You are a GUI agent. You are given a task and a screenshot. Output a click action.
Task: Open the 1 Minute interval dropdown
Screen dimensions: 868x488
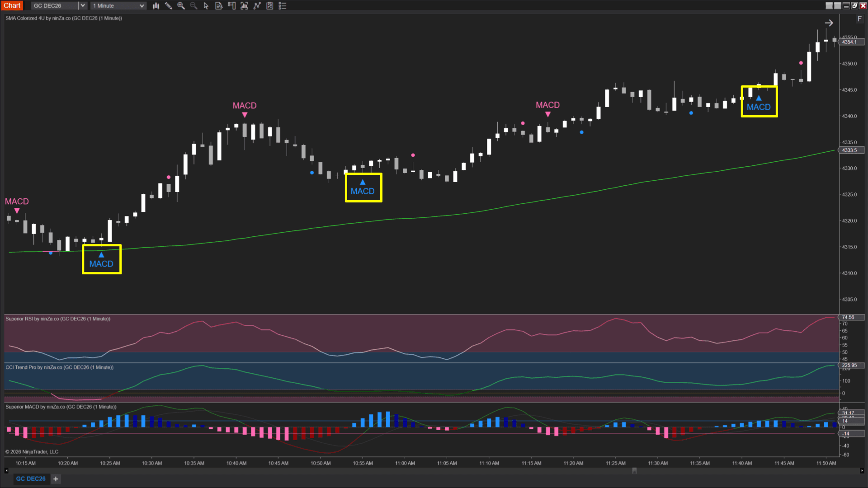(x=118, y=6)
